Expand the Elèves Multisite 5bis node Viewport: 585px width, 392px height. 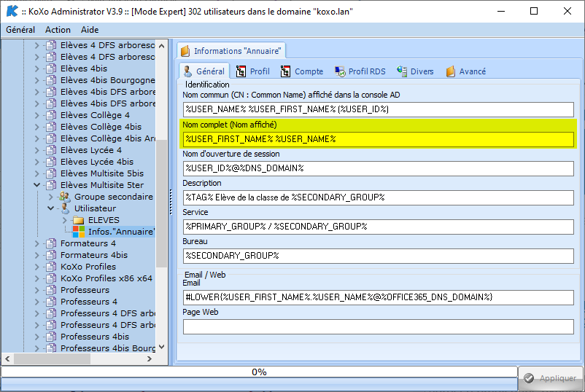click(36, 173)
